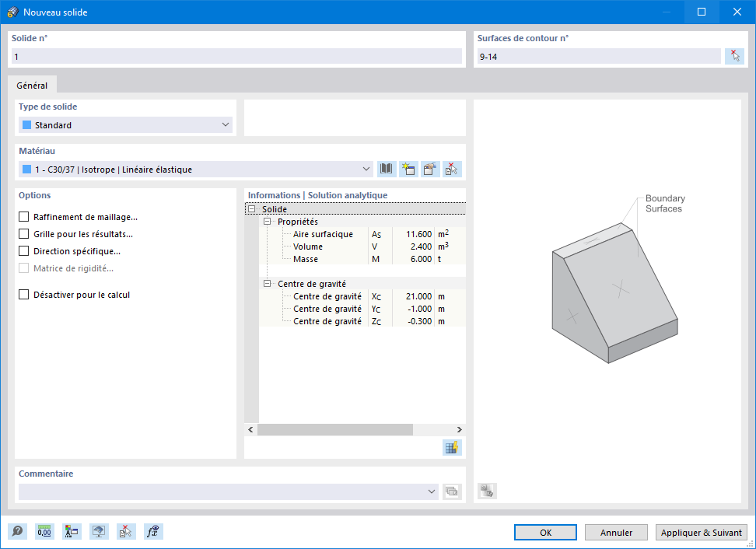Pick material graphically from the model icon
This screenshot has width=756, height=549.
coord(452,170)
